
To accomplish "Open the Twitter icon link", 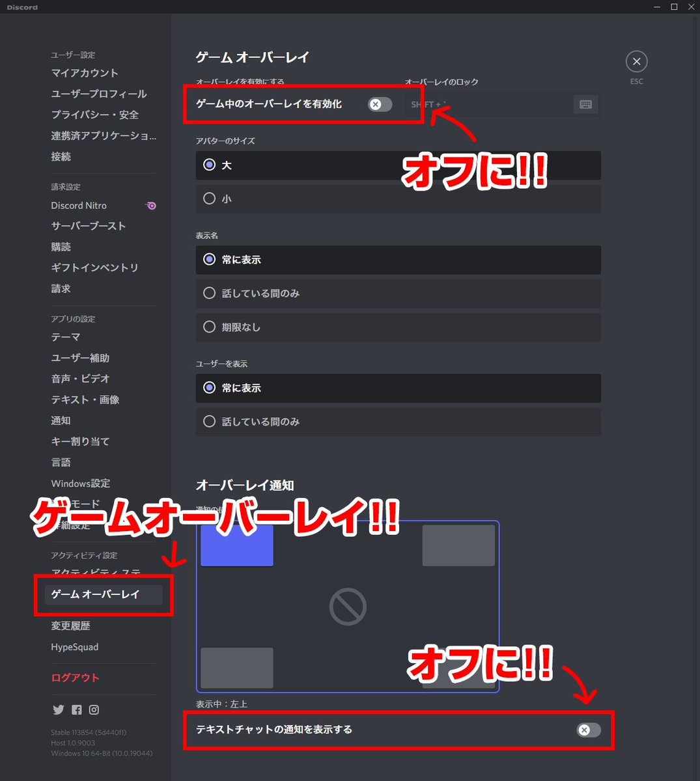I will coord(59,710).
